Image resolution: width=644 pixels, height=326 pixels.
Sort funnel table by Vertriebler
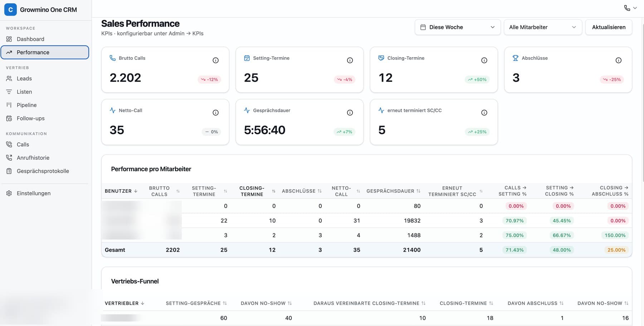[x=125, y=303]
